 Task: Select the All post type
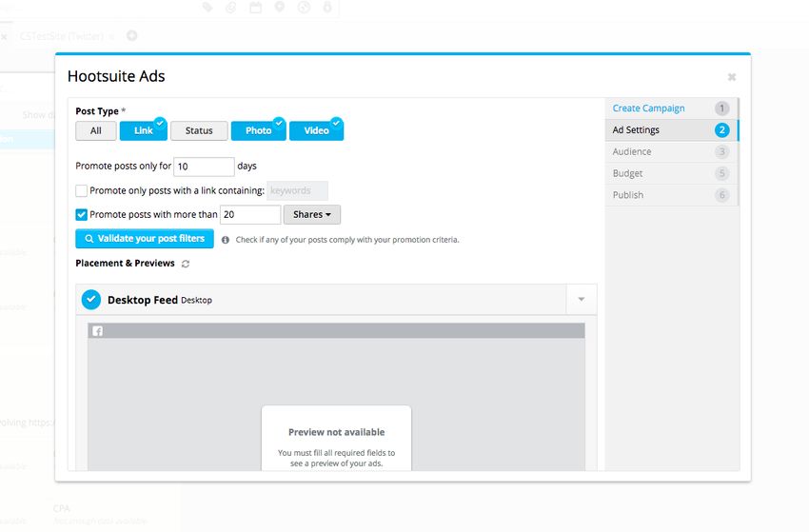pos(96,130)
